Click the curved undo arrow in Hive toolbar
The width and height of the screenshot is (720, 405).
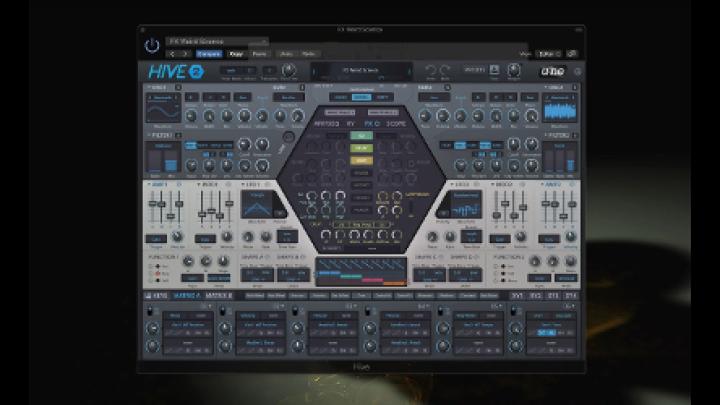point(430,70)
